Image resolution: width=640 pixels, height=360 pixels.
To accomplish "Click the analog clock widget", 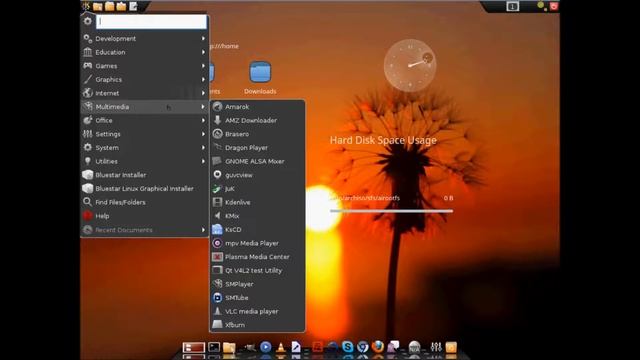I will point(410,65).
